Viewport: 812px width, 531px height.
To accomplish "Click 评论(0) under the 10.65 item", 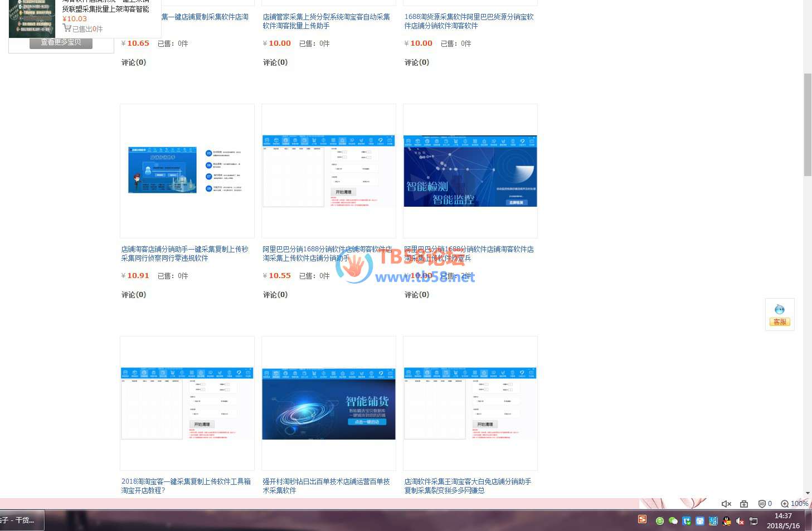I will (134, 62).
